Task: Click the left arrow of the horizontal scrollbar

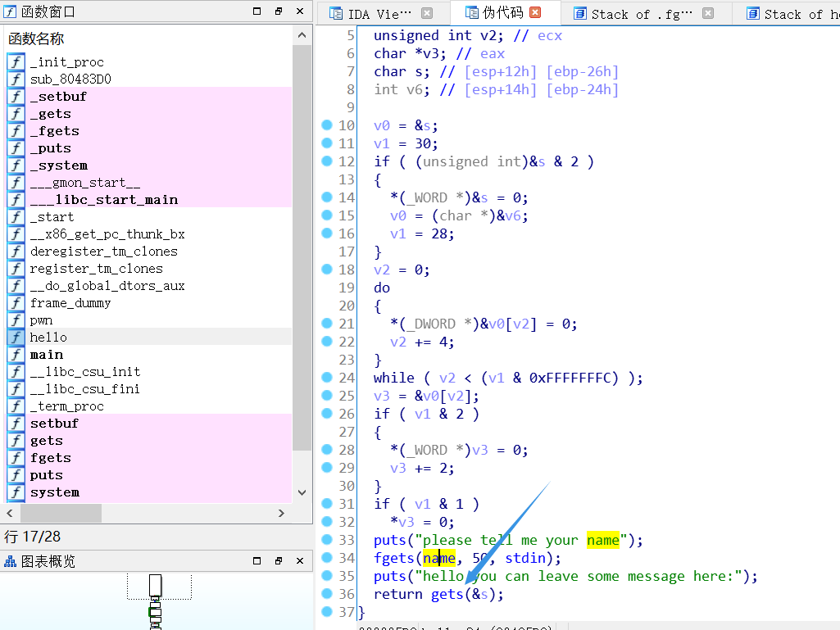Action: click(x=7, y=512)
